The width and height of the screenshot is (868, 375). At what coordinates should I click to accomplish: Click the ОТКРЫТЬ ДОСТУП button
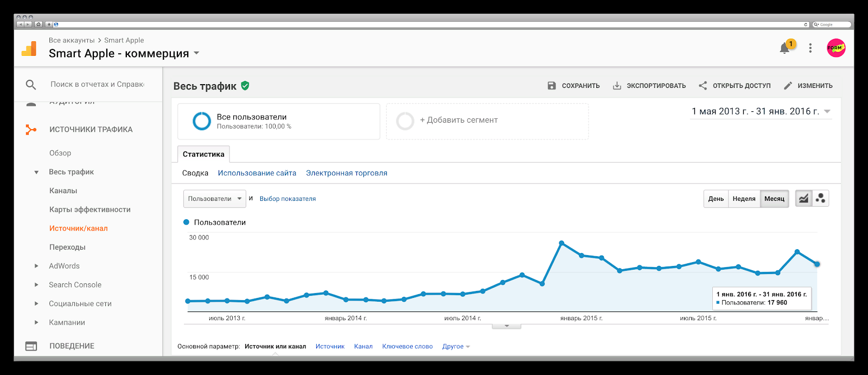pos(735,86)
